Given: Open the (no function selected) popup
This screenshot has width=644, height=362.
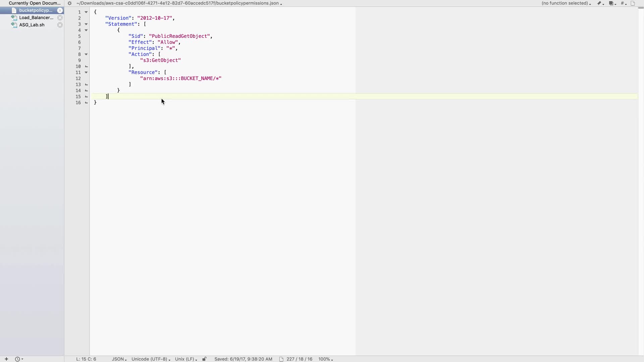Looking at the screenshot, I should [566, 3].
